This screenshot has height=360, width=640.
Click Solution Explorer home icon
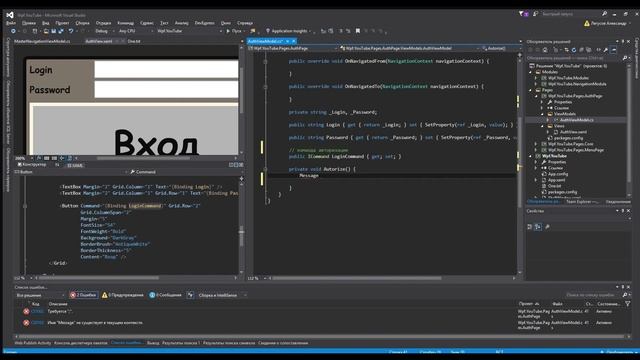click(x=545, y=50)
